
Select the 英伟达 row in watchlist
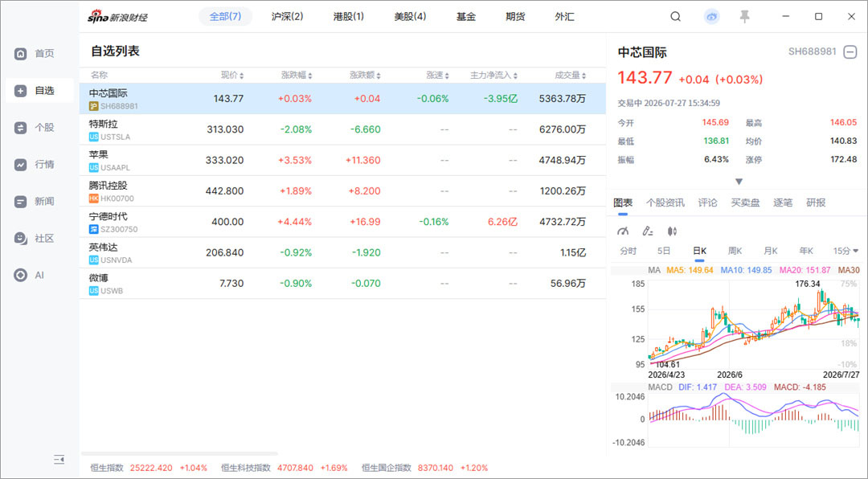[x=342, y=252]
